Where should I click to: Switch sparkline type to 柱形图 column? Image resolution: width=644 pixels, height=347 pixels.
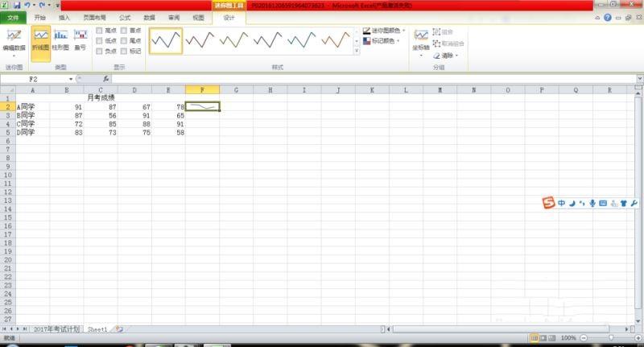pyautogui.click(x=60, y=40)
